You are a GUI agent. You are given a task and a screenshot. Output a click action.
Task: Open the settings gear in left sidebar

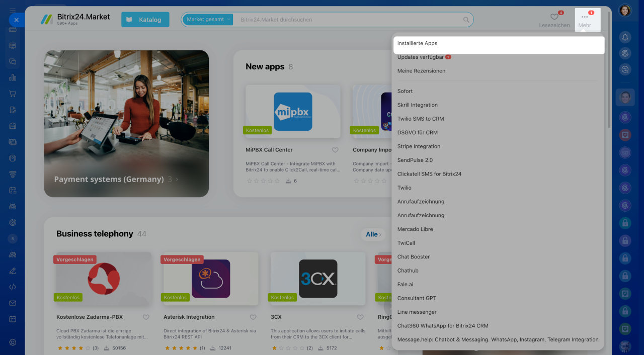click(x=13, y=342)
